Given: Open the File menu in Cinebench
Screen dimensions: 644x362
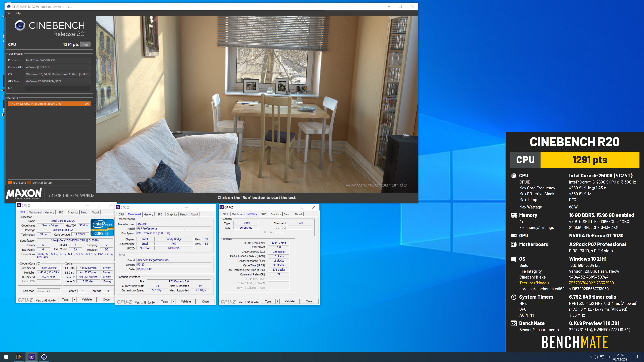Looking at the screenshot, I should point(9,13).
